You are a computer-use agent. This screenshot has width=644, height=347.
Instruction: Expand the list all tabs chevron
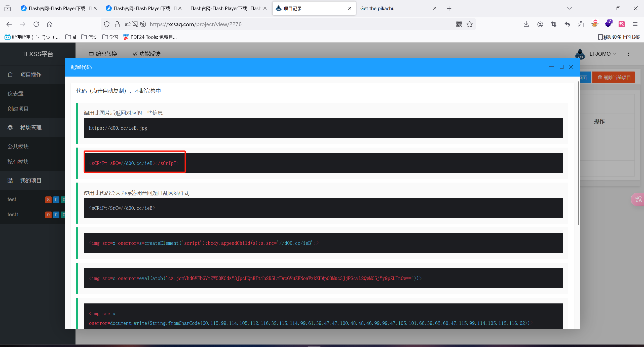[x=570, y=8]
